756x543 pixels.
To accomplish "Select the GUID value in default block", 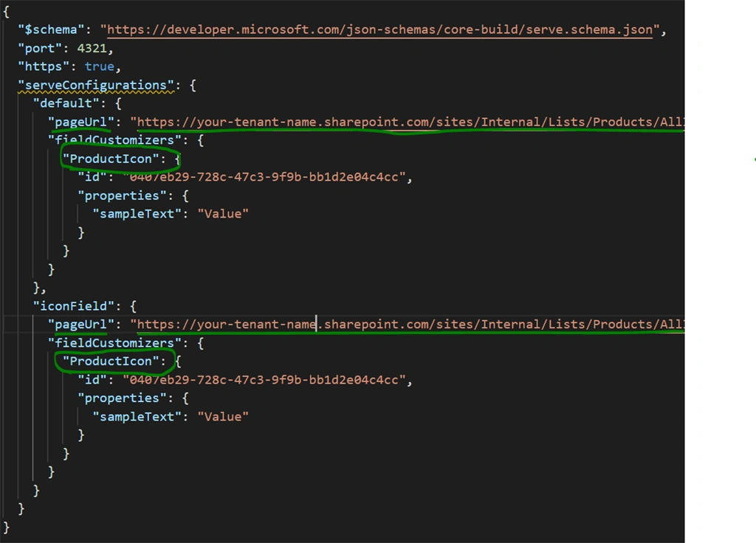I will (264, 177).
